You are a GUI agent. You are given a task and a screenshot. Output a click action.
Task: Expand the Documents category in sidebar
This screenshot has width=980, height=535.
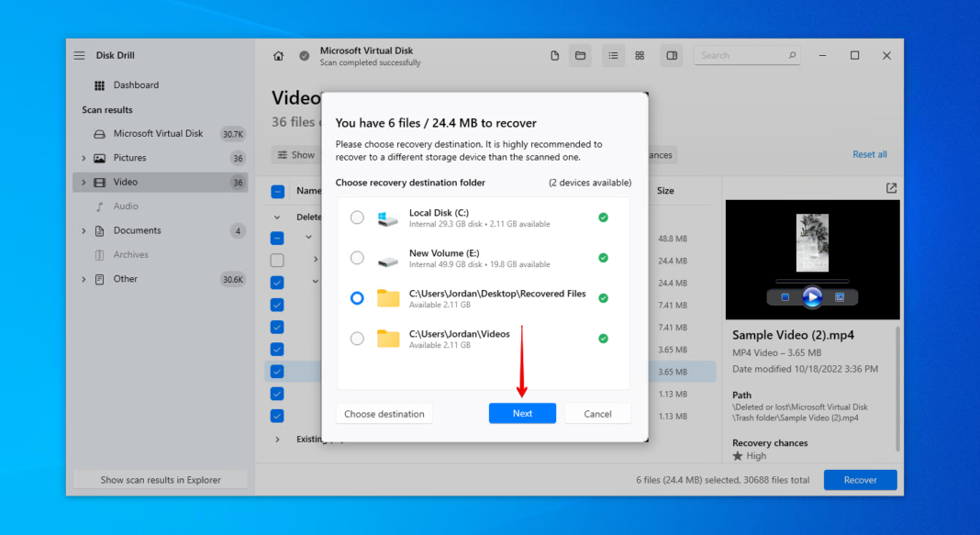pos(84,230)
